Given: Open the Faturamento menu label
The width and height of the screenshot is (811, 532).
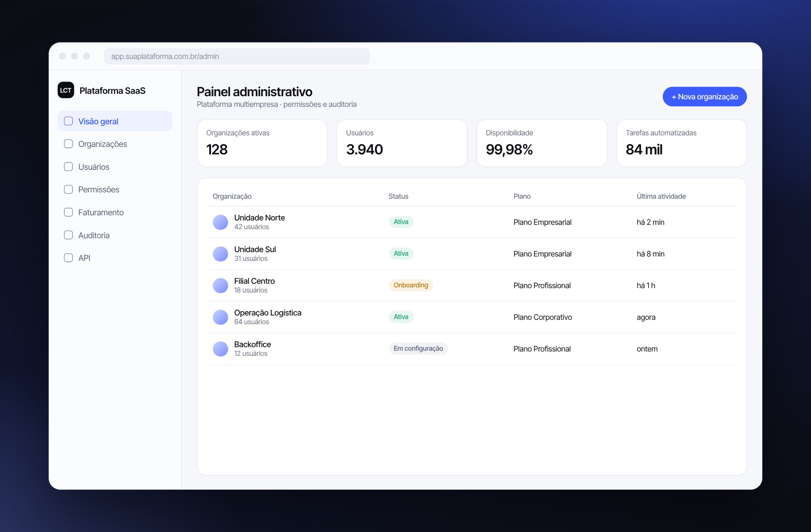Looking at the screenshot, I should (x=101, y=213).
